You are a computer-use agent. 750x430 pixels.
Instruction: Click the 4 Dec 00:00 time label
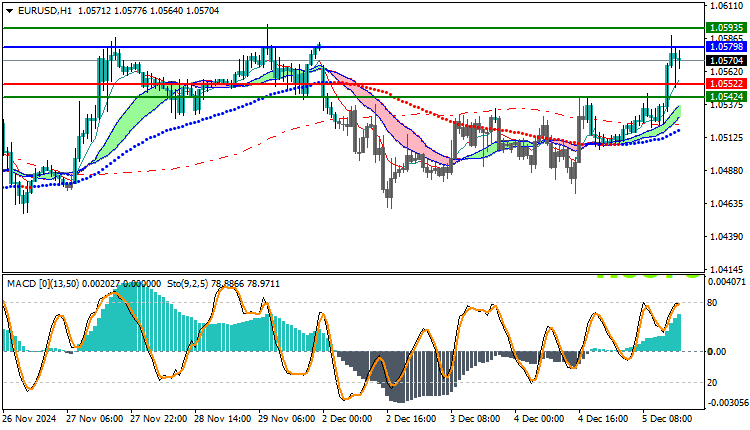tap(540, 419)
